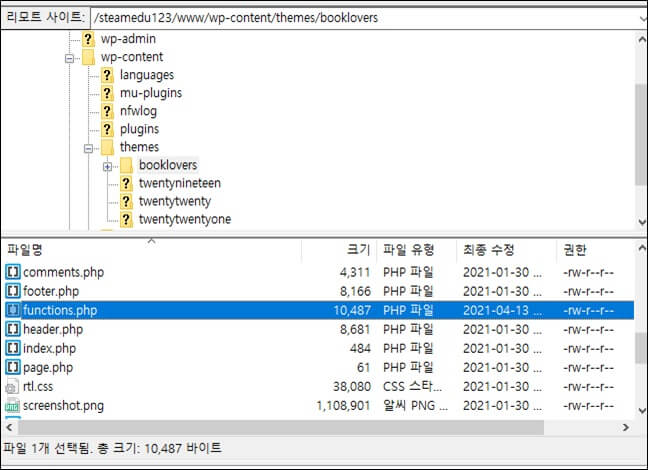Select the twentytwentyone tree label
This screenshot has height=470, width=648.
[185, 219]
